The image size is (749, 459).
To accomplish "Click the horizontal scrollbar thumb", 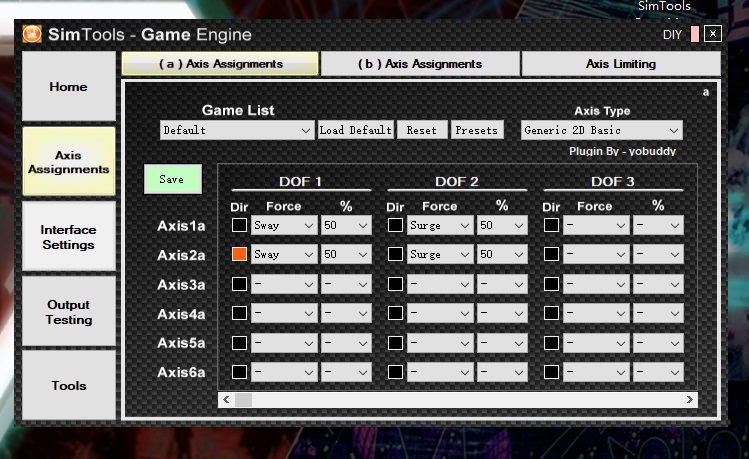I will tap(243, 399).
